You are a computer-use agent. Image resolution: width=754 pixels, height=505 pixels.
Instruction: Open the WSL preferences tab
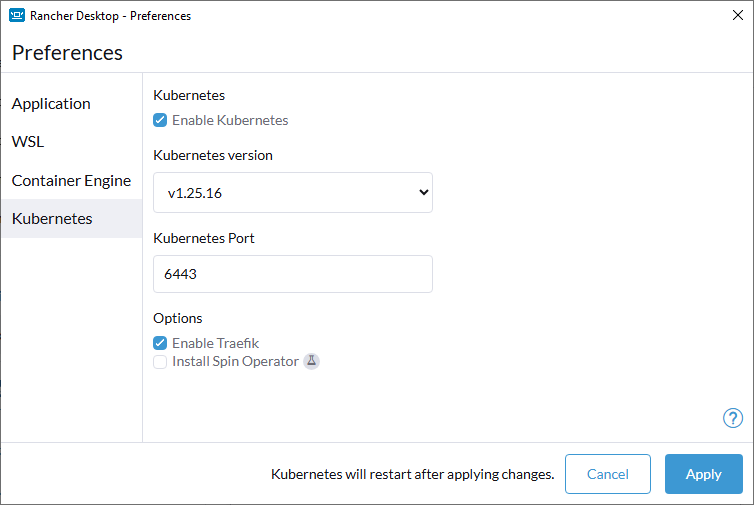[28, 142]
